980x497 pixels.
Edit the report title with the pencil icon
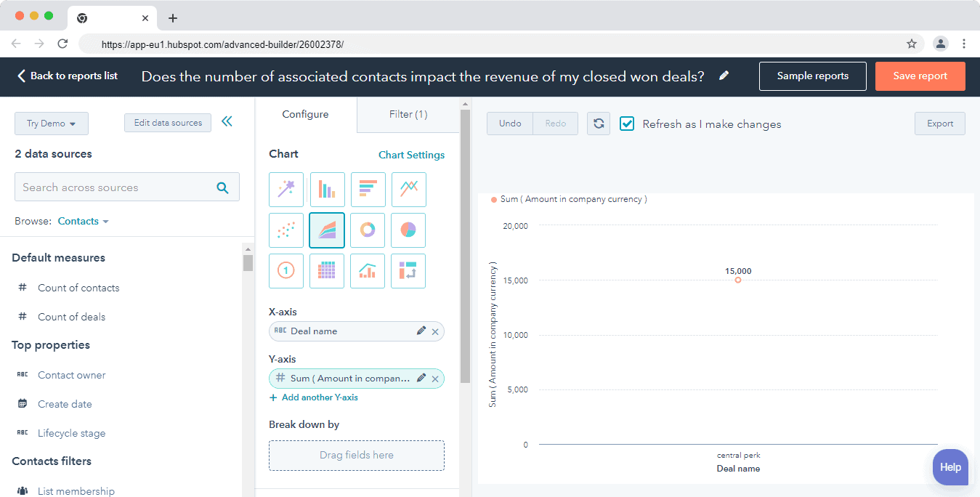pos(724,76)
